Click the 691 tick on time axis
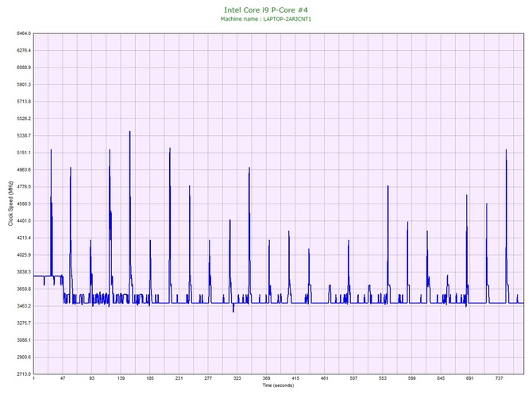This screenshot has width=532, height=399. click(x=470, y=378)
